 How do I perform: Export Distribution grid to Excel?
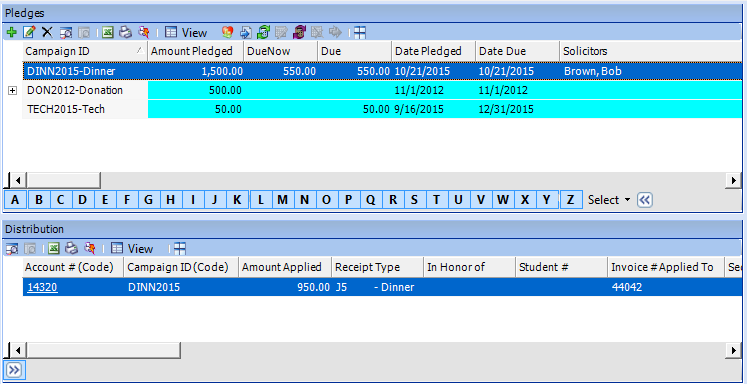54,248
